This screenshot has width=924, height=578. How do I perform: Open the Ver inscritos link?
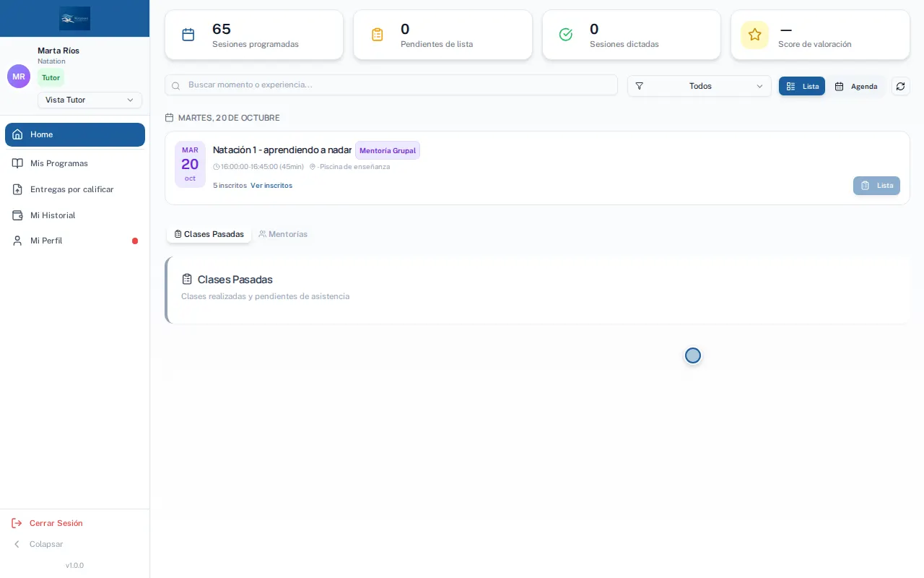click(271, 186)
